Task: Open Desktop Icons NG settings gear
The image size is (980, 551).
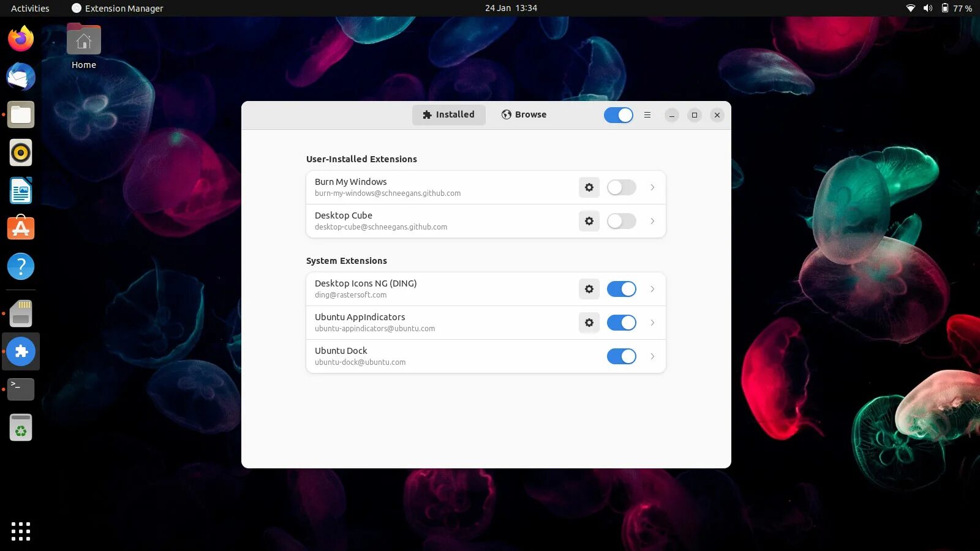Action: click(x=589, y=289)
